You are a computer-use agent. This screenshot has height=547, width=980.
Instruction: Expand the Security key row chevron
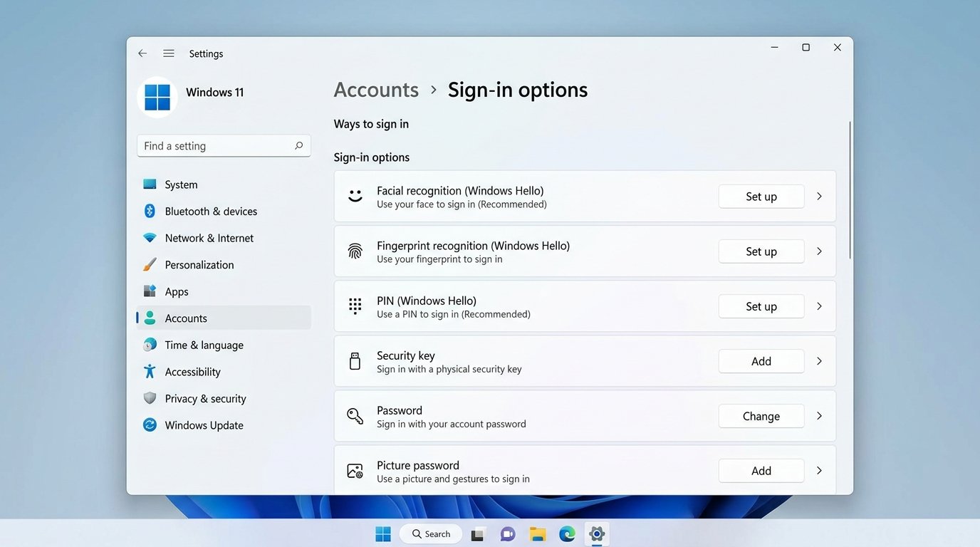819,361
